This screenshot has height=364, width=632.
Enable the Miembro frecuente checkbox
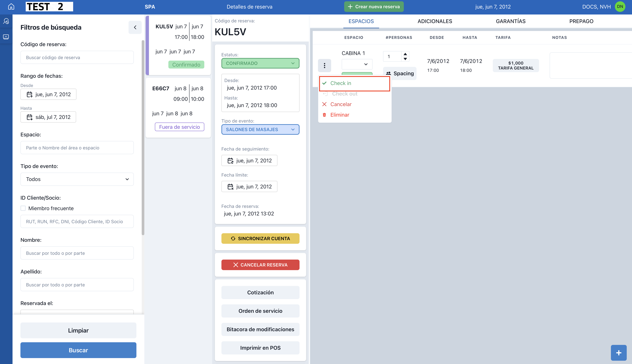pos(23,208)
